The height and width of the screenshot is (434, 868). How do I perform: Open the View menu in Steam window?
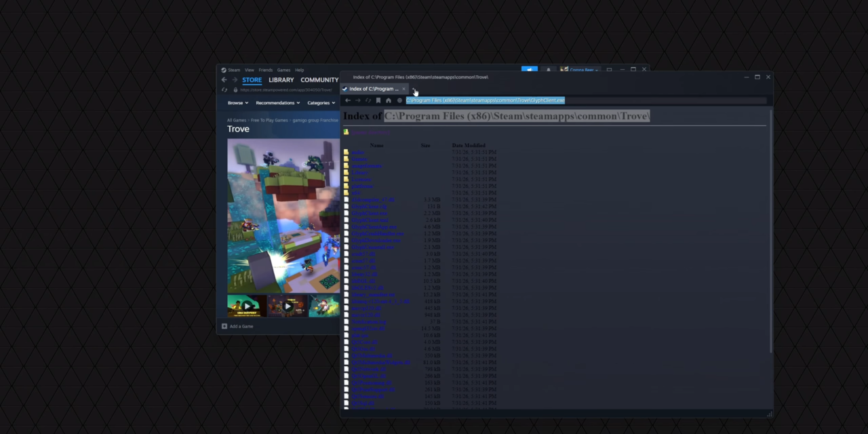(x=250, y=70)
